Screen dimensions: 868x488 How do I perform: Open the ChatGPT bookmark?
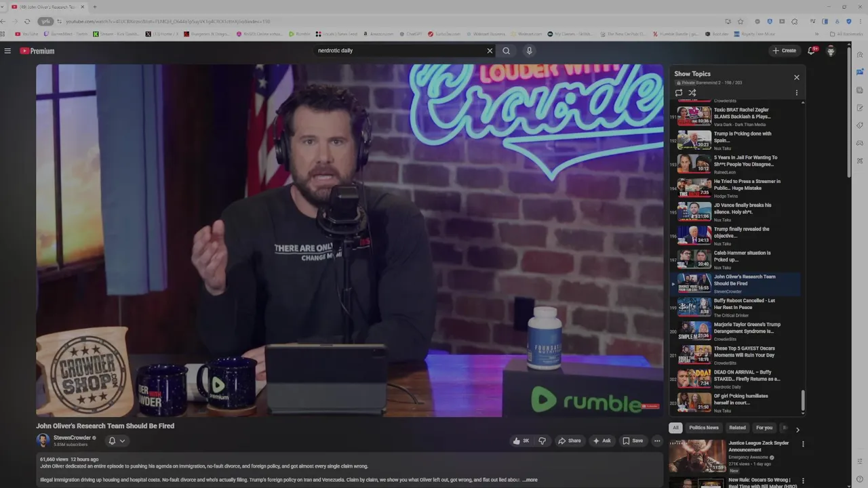[411, 34]
